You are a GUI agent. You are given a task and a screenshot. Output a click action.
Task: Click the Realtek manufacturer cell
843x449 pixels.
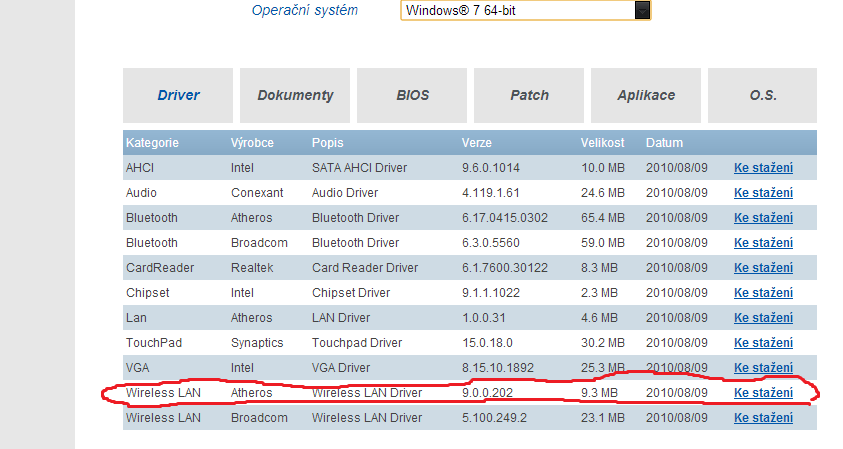tap(252, 268)
